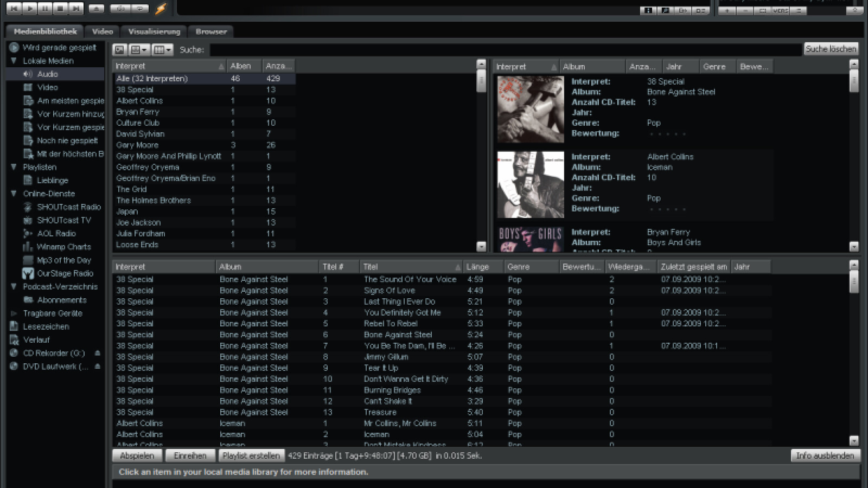Screen dimensions: 868x488
Task: Toggle the repeat button in the player
Action: coord(140,8)
